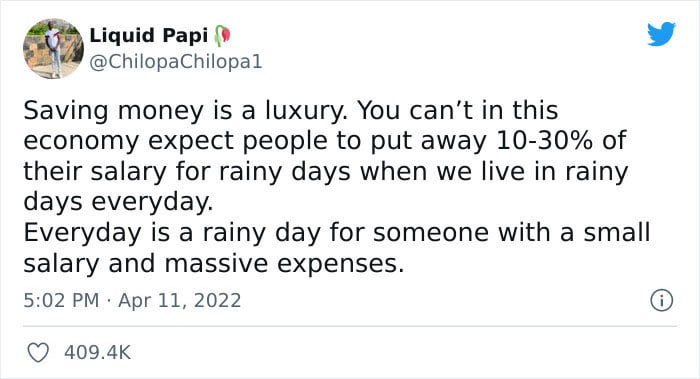700x379 pixels.
Task: Open the @ChilopaChilopa1 handle link
Action: [176, 62]
